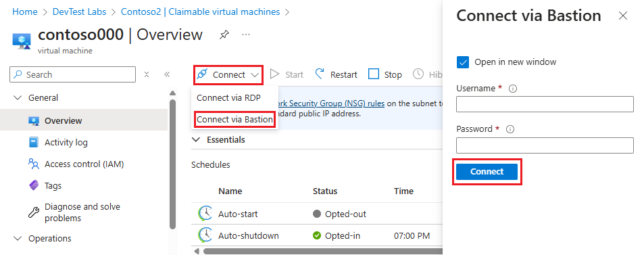Click up arrow of sidebar scrollbar
644x255 pixels.
pos(172,93)
